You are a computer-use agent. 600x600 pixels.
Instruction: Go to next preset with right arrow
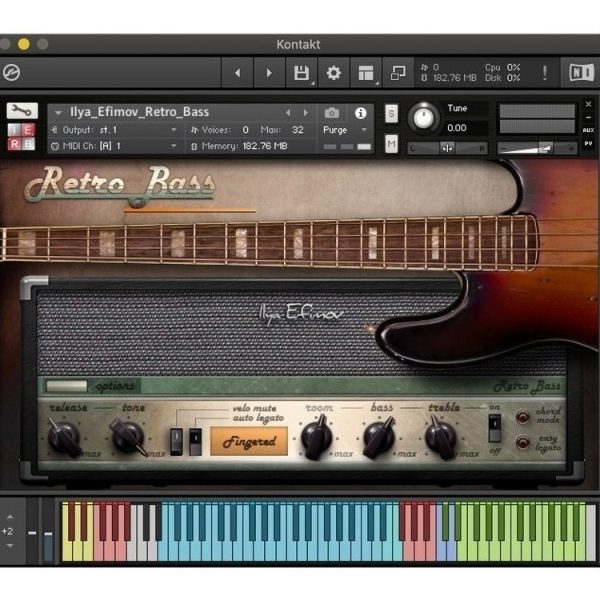coord(269,73)
